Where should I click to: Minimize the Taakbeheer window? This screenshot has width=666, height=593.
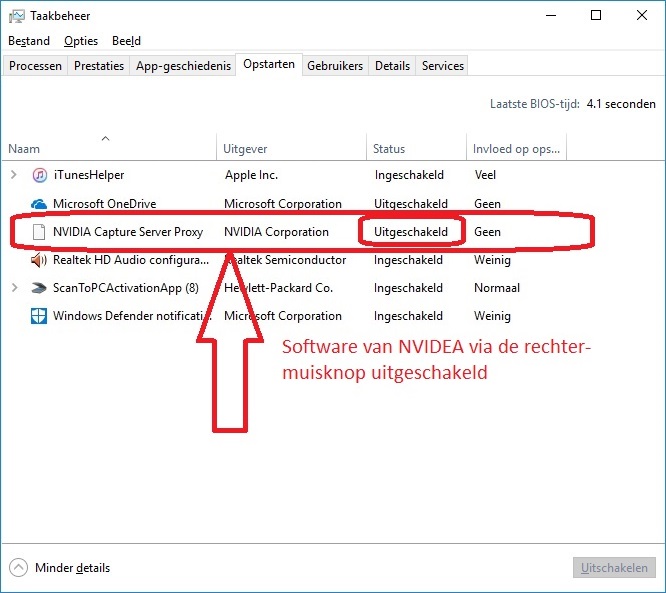point(551,15)
